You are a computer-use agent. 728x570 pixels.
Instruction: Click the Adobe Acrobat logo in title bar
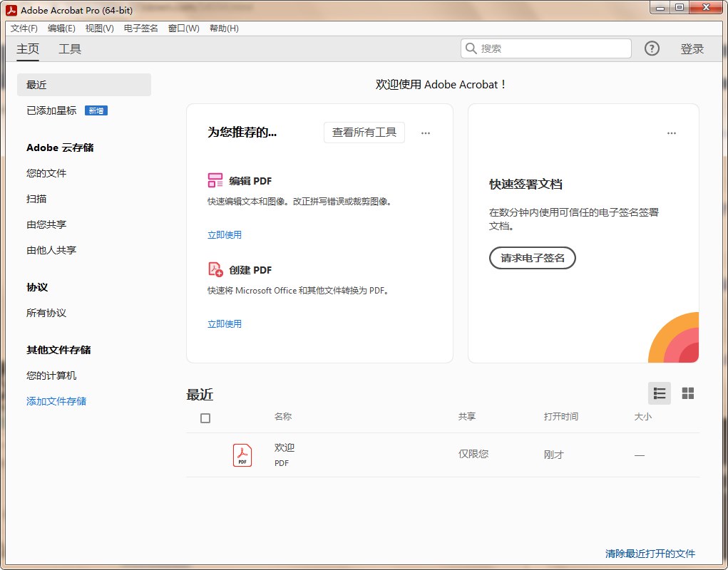(11, 11)
